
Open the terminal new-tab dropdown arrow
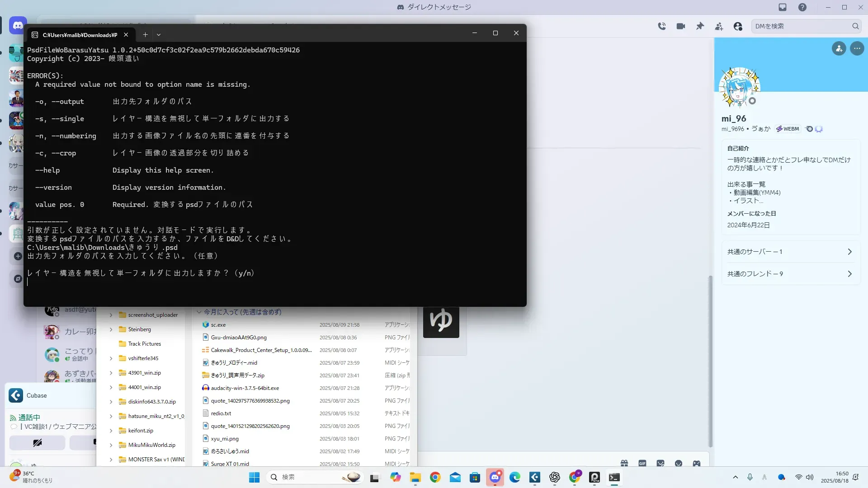(x=159, y=35)
